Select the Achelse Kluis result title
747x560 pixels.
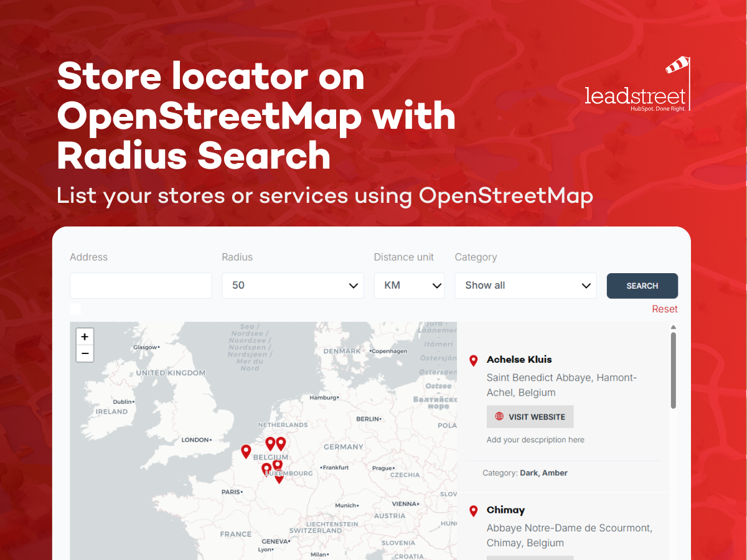tap(519, 360)
